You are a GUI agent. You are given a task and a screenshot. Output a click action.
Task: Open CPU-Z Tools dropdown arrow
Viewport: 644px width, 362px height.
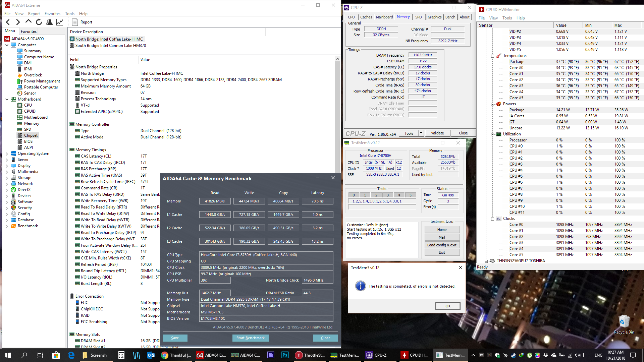click(421, 133)
